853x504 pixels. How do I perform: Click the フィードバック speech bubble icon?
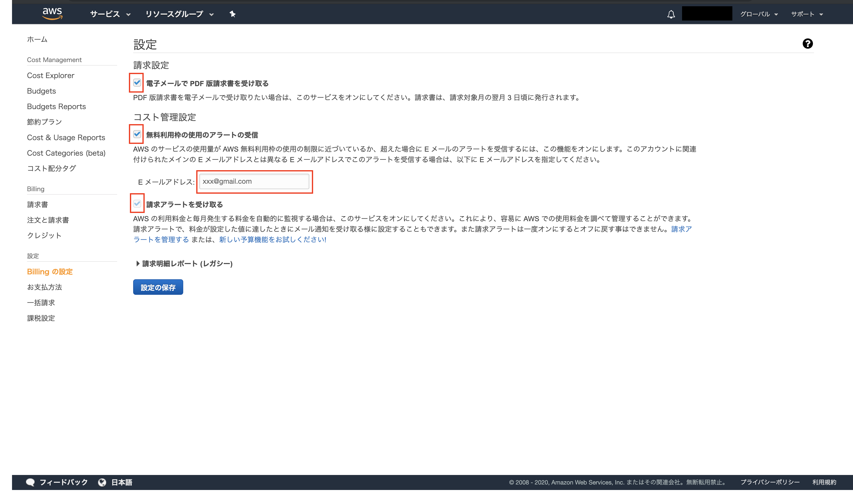(x=31, y=482)
